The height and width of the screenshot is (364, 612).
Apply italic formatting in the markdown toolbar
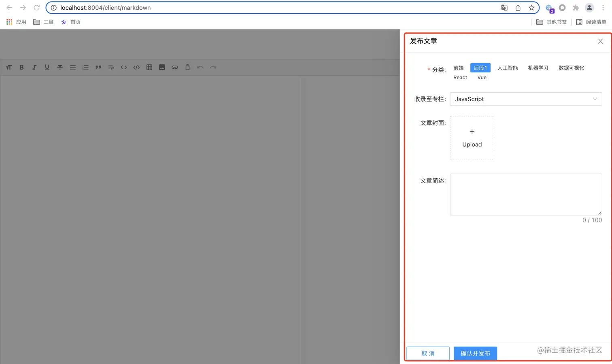pos(34,67)
